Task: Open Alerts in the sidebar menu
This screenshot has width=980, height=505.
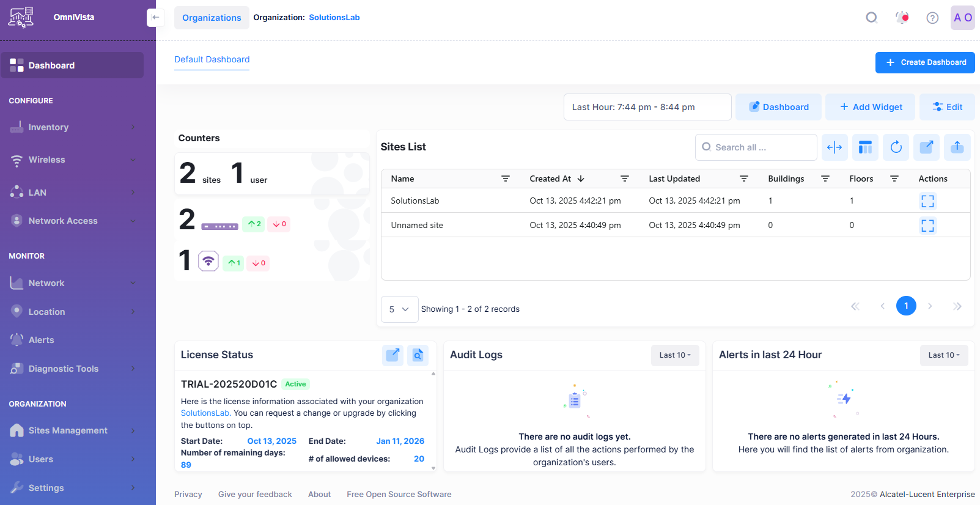Action: point(42,340)
